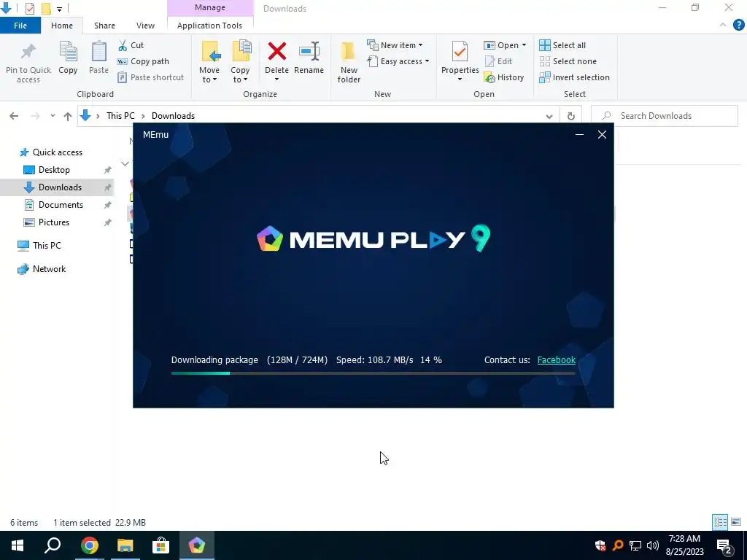Close the MEmu installer window
747x560 pixels.
[x=602, y=135]
